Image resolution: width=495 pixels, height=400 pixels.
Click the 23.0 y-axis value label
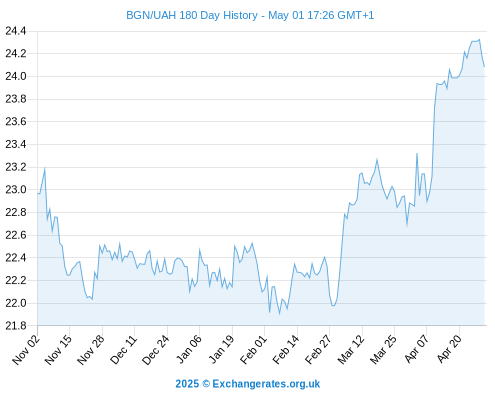[16, 190]
